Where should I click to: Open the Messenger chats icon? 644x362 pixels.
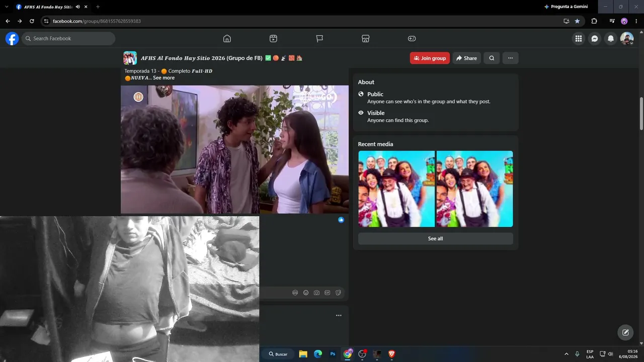click(595, 39)
